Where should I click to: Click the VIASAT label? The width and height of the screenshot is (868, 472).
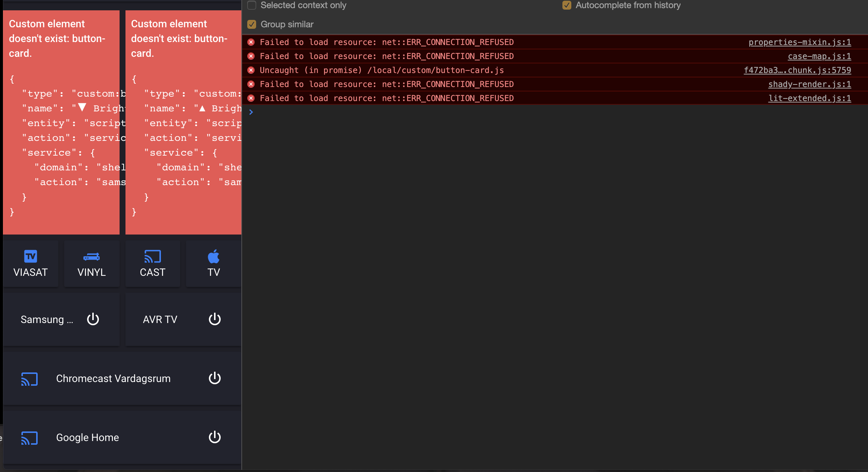pos(30,273)
